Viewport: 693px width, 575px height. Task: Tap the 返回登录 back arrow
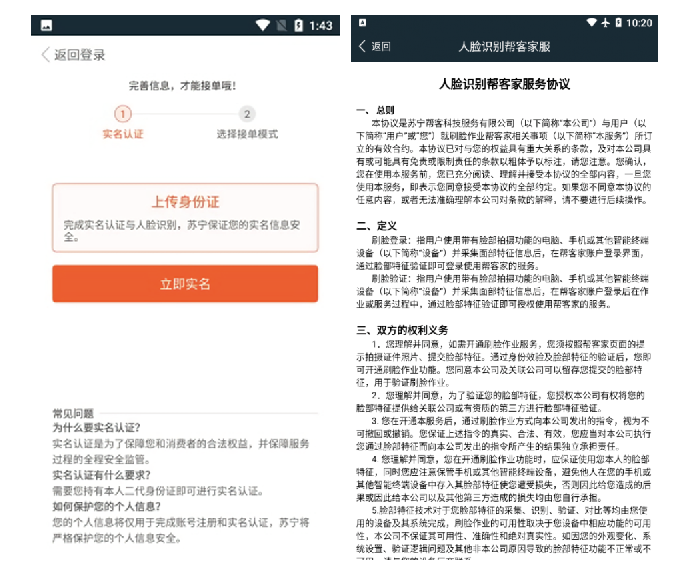click(x=45, y=55)
